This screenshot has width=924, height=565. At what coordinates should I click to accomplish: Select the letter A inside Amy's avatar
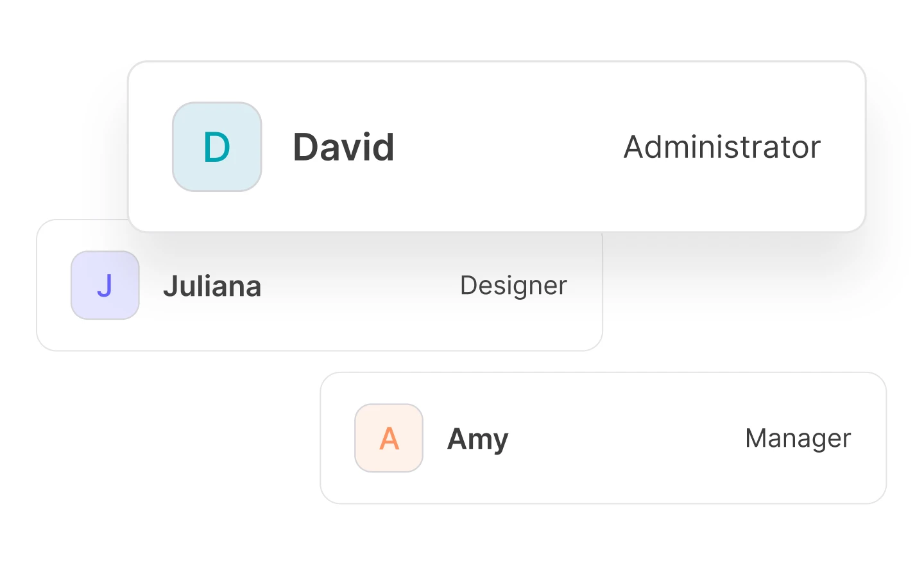[389, 439]
